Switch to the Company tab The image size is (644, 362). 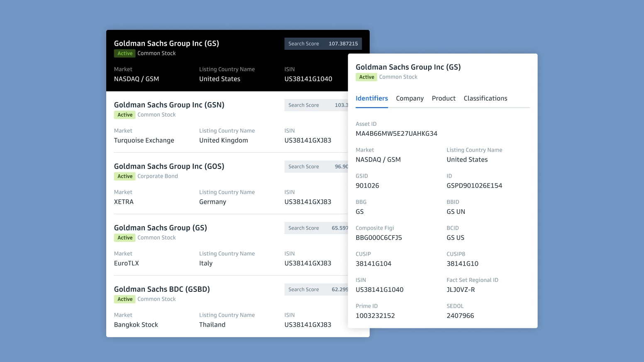click(x=410, y=98)
